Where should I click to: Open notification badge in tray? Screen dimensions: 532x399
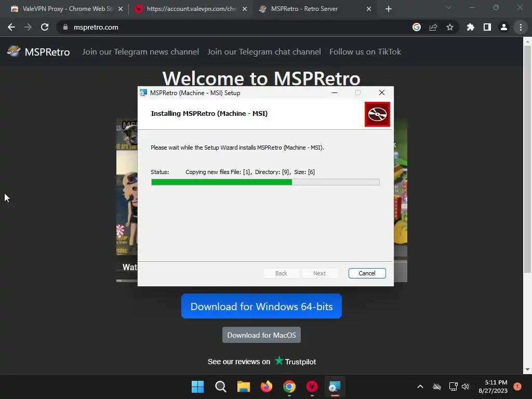(x=517, y=387)
